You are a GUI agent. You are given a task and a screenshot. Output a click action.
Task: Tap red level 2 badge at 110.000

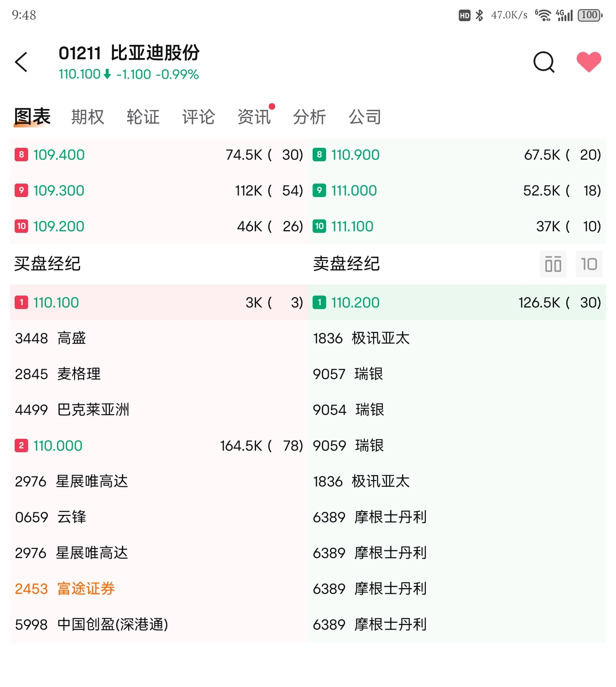[22, 446]
